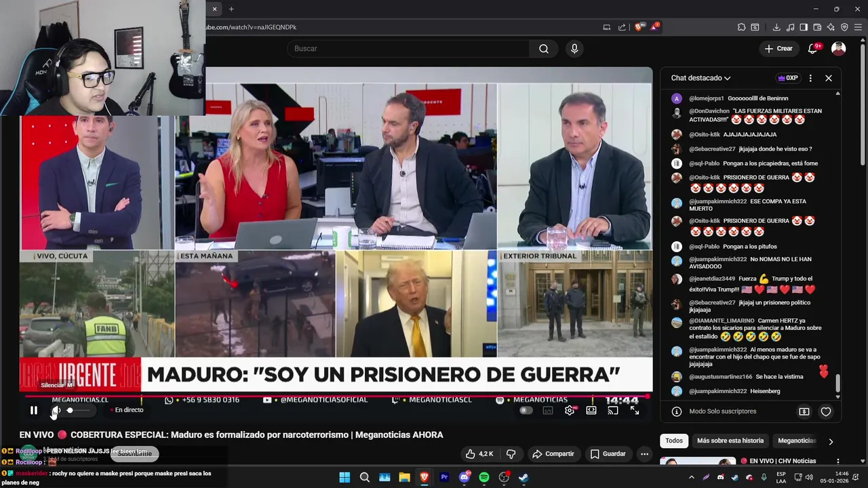Open Brave Rewards triangle icon
This screenshot has height=488, width=868.
pos(654,27)
